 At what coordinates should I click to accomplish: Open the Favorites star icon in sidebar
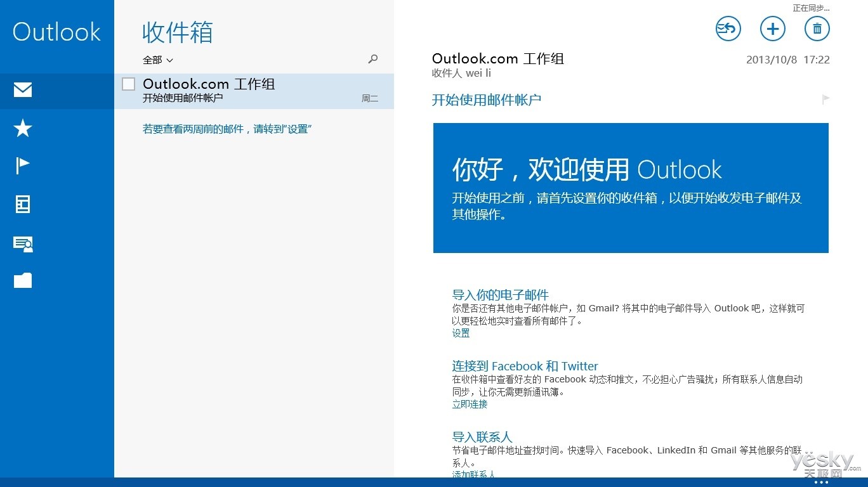click(23, 128)
